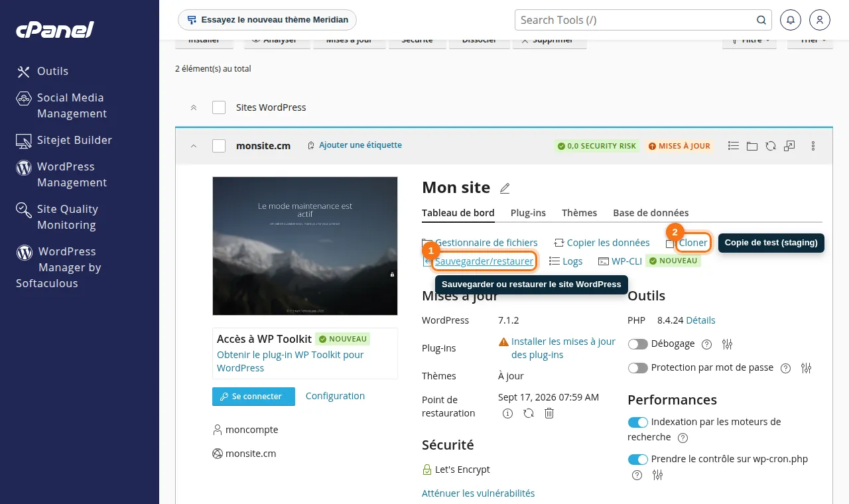Open password protection settings sliders icon
The width and height of the screenshot is (849, 504).
pyautogui.click(x=807, y=368)
